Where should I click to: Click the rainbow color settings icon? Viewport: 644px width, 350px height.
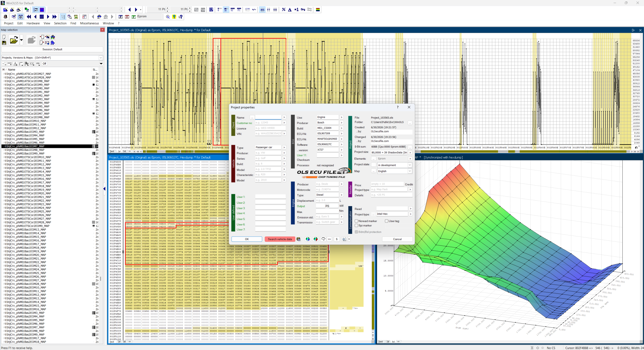coord(318,10)
